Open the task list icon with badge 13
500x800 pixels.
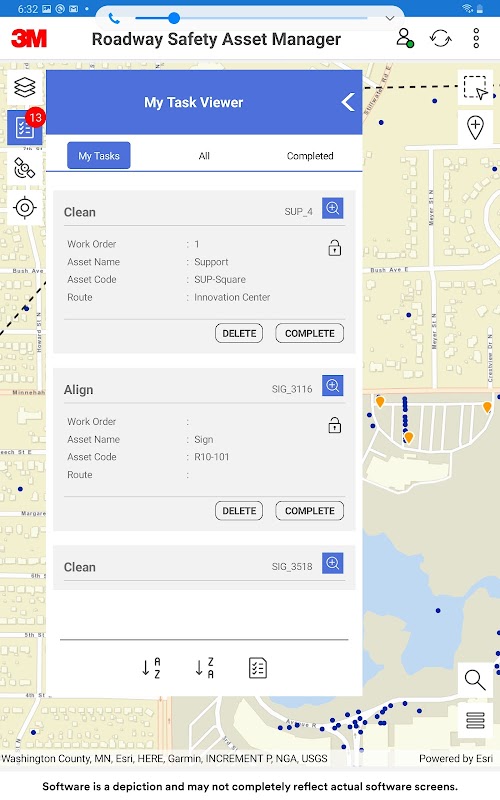click(24, 128)
